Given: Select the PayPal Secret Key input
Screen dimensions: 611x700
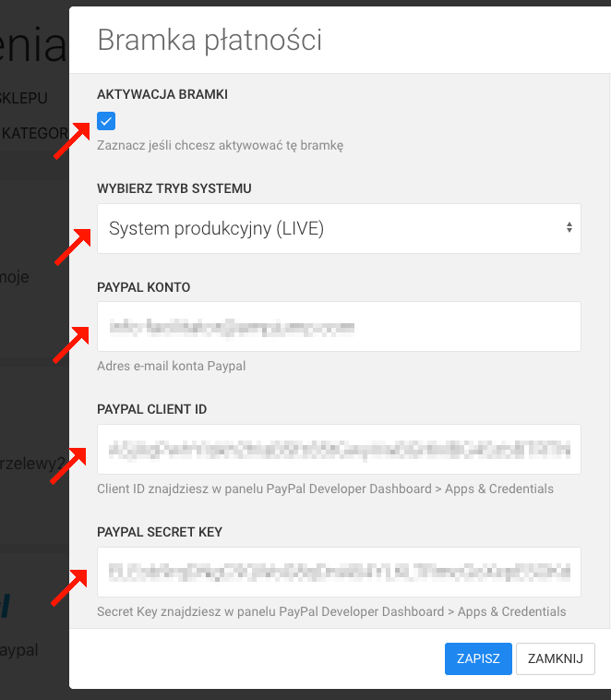Looking at the screenshot, I should pyautogui.click(x=339, y=572).
